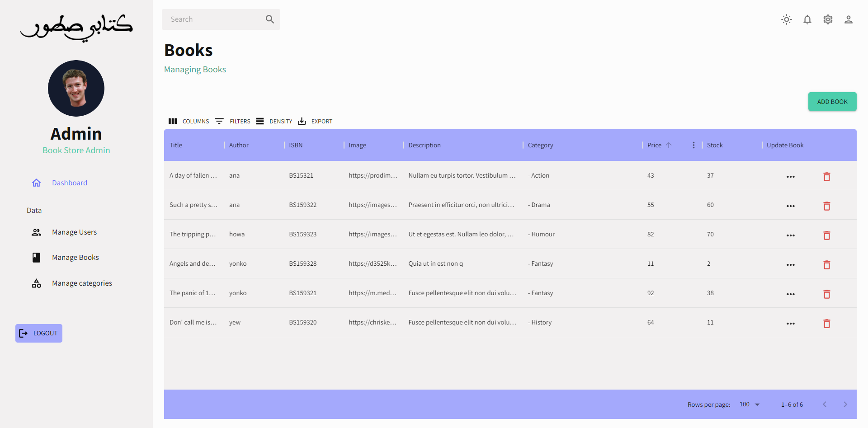
Task: Open settings gear icon
Action: click(828, 19)
